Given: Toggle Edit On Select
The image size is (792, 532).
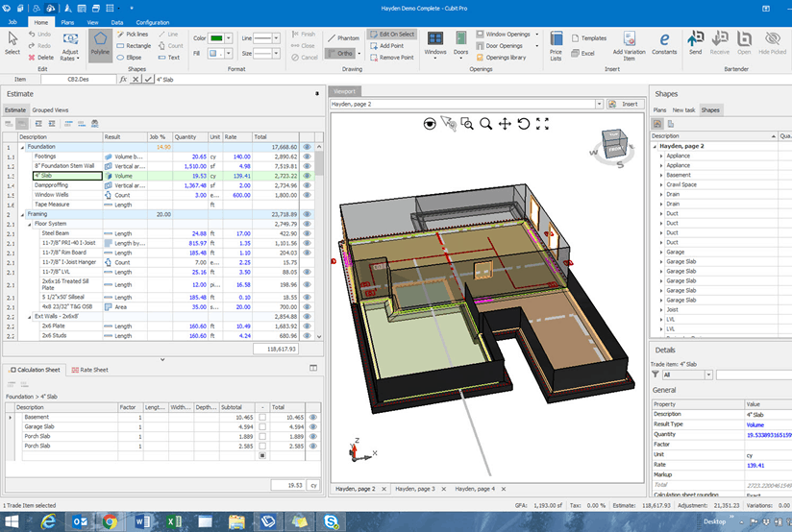Looking at the screenshot, I should [392, 35].
